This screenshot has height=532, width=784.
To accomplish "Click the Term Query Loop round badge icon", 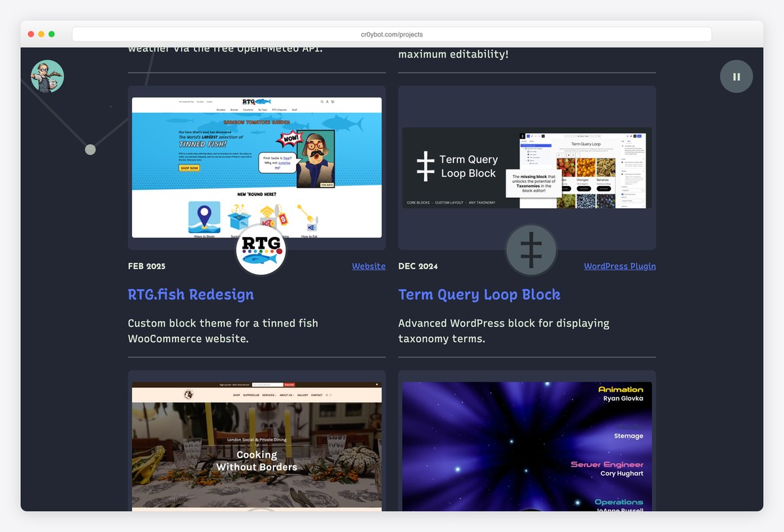I will [531, 250].
